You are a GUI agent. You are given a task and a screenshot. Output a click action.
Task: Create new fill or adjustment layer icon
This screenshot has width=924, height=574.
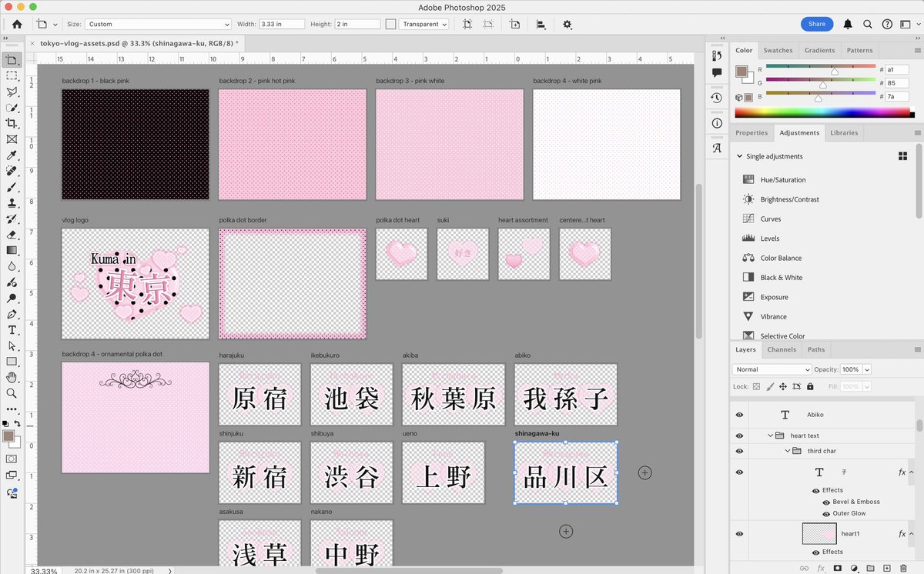point(853,569)
